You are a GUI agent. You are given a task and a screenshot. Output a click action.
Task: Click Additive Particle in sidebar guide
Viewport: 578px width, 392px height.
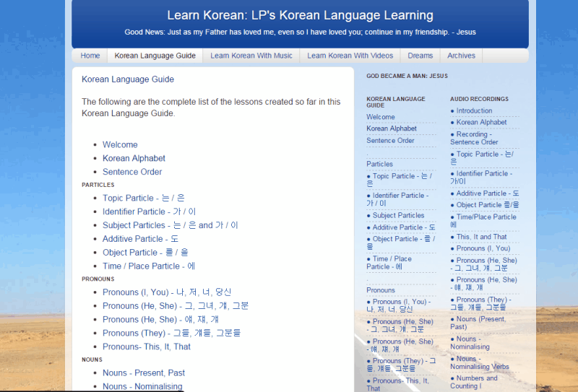click(401, 227)
